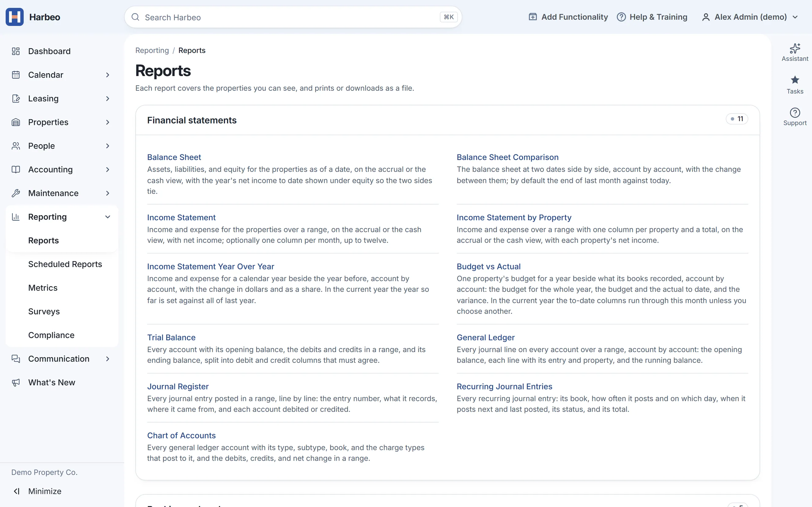Click the Reporting breadcrumb link
The image size is (812, 507).
pyautogui.click(x=152, y=50)
